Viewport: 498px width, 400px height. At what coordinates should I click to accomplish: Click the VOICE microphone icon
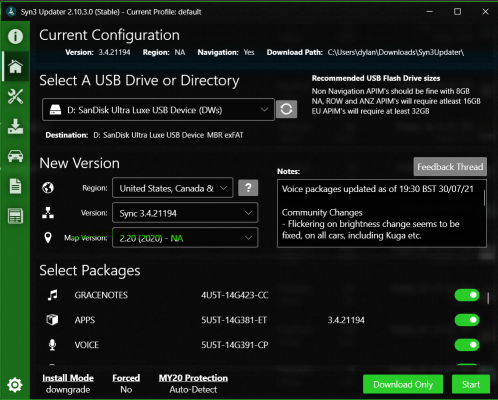point(52,345)
